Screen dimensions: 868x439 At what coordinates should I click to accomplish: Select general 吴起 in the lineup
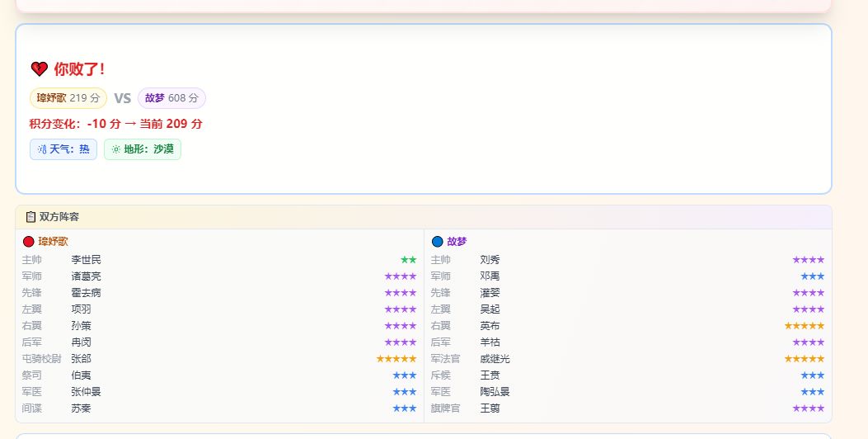click(x=490, y=309)
